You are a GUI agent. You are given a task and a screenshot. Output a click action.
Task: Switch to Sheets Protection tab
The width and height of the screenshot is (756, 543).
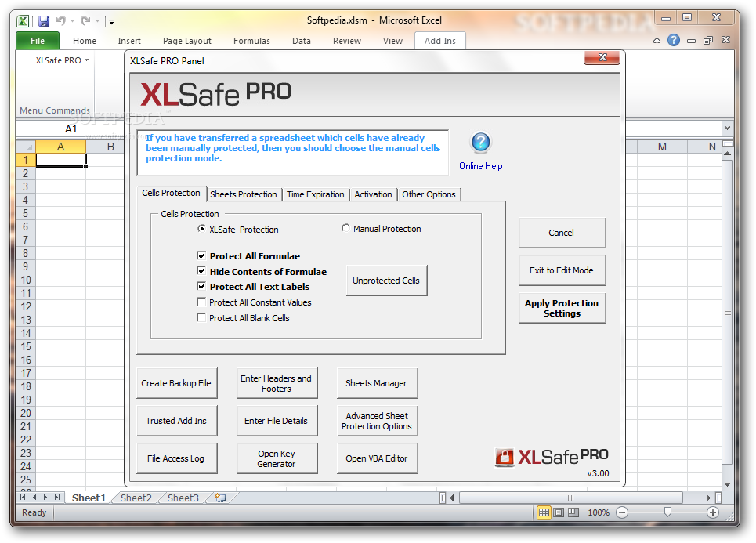[244, 194]
